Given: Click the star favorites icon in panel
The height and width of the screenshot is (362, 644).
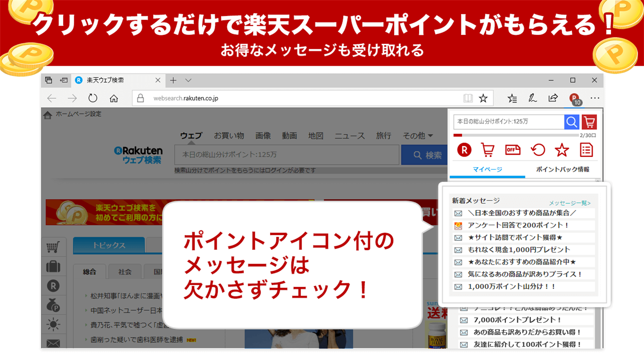Looking at the screenshot, I should pos(562,150).
